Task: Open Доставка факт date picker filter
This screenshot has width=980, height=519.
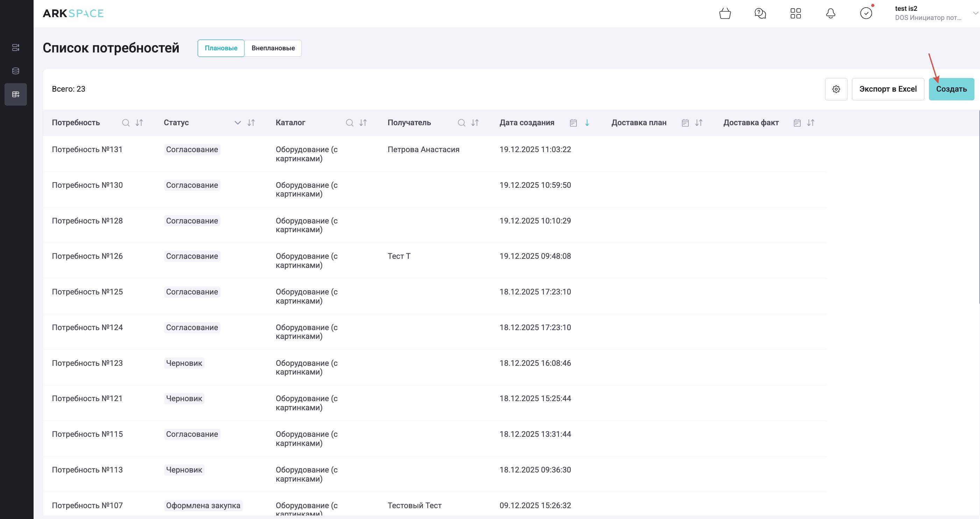Action: (x=797, y=123)
